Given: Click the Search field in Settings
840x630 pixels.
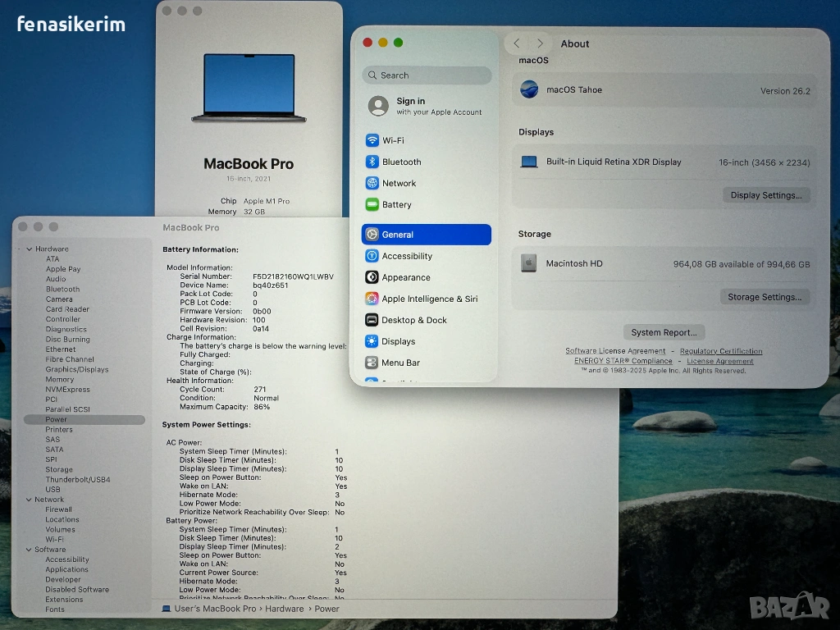Looking at the screenshot, I should click(x=427, y=75).
